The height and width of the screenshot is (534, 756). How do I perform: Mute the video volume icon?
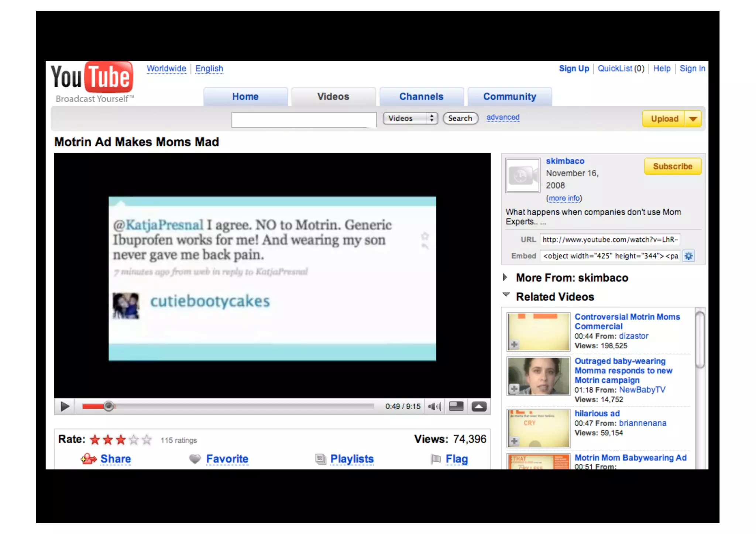coord(434,406)
